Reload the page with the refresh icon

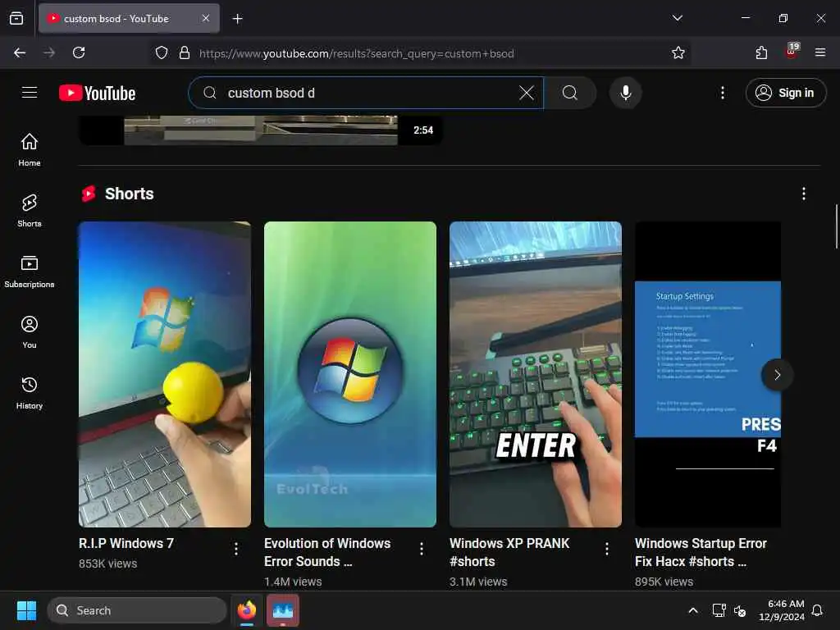click(79, 52)
